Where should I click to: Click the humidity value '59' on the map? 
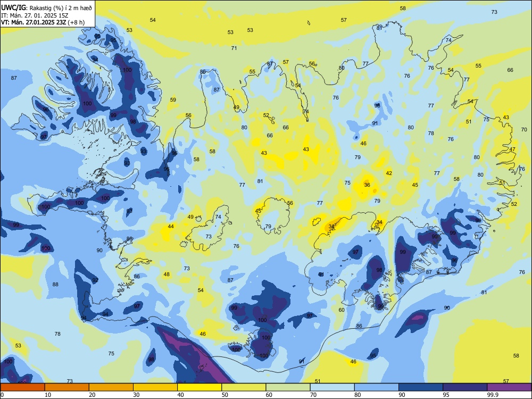pyautogui.click(x=173, y=100)
